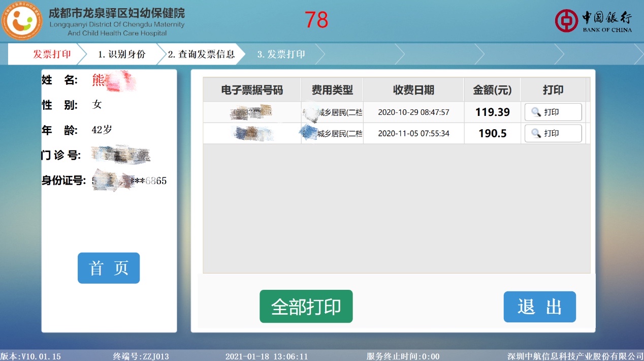Viewport: 644px width, 361px height.
Task: Click the hospital logo icon
Action: [x=21, y=21]
